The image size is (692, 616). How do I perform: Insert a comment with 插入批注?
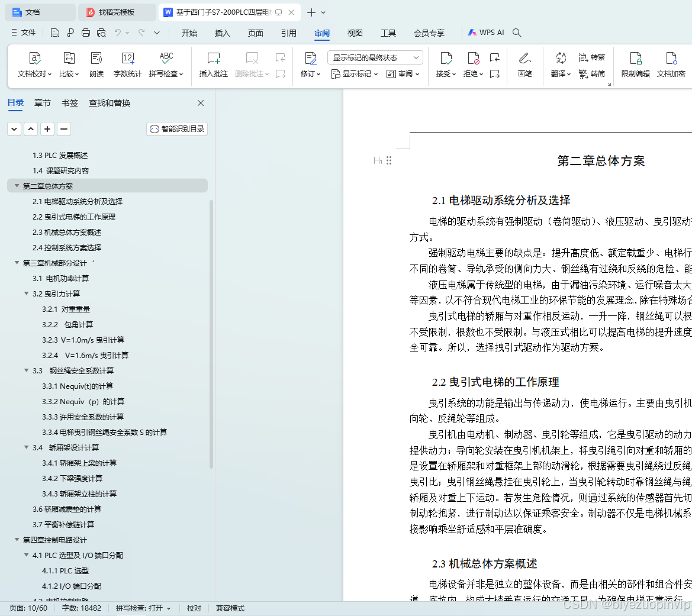(x=213, y=65)
